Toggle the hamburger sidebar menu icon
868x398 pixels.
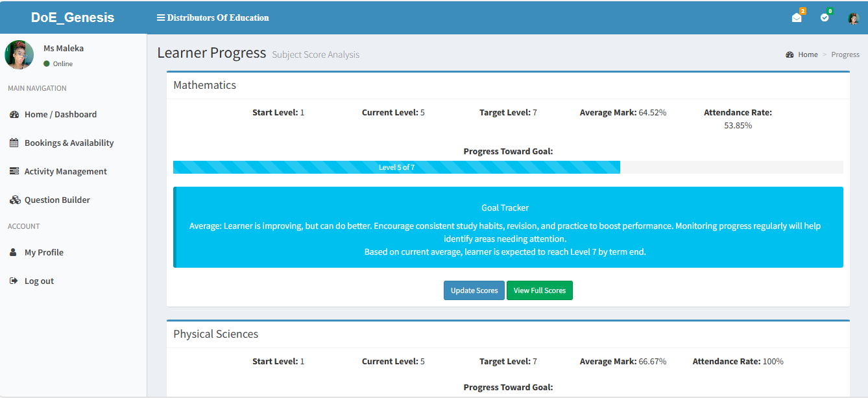(x=161, y=18)
